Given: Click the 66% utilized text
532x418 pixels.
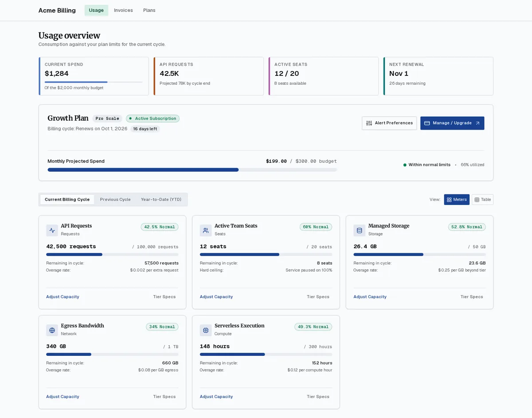Looking at the screenshot, I should [472, 165].
